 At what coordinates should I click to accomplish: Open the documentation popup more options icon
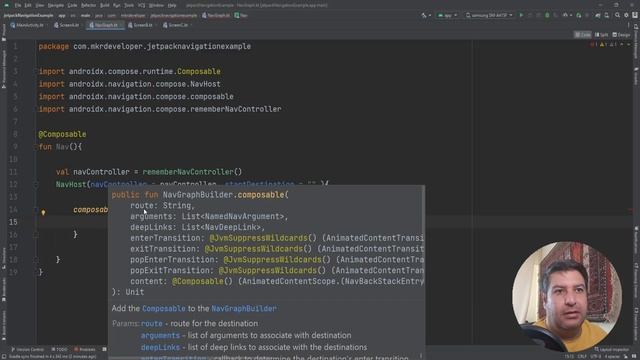(421, 356)
